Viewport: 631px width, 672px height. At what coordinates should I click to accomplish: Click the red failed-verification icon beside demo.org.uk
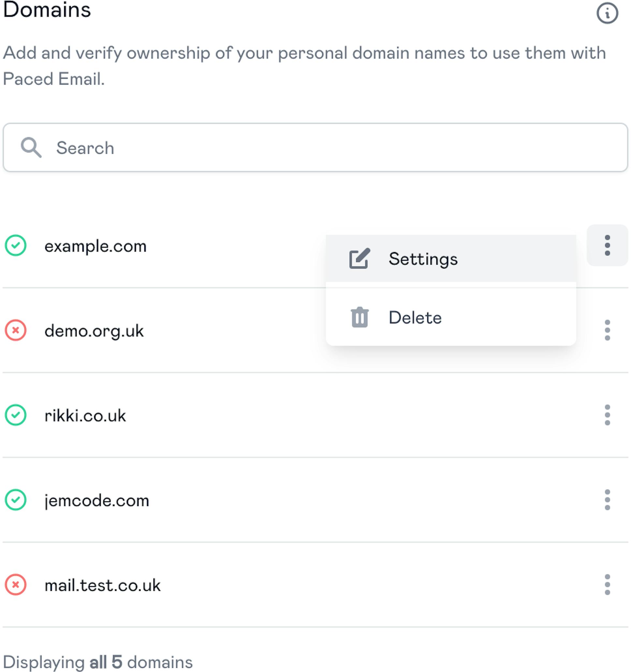(x=16, y=331)
